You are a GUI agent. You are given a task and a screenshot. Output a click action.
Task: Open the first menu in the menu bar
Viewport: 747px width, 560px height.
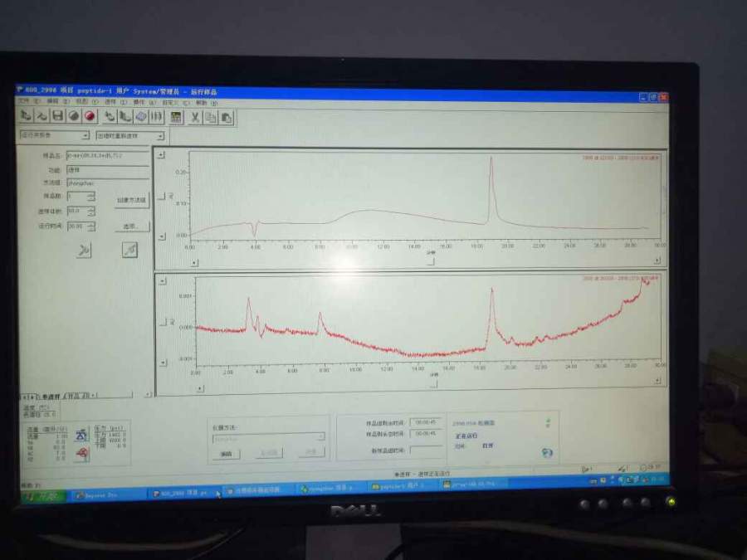[28, 101]
